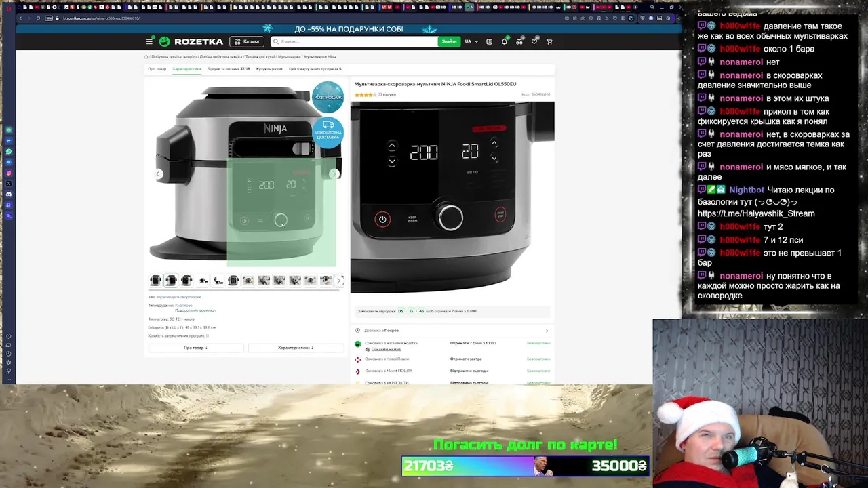Select Самовивіз з Meest ПОШТА row
The width and height of the screenshot is (868, 488).
coord(452,371)
